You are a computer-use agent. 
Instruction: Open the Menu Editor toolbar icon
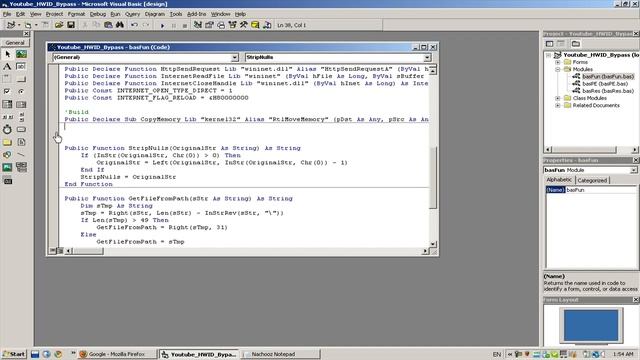click(45, 25)
